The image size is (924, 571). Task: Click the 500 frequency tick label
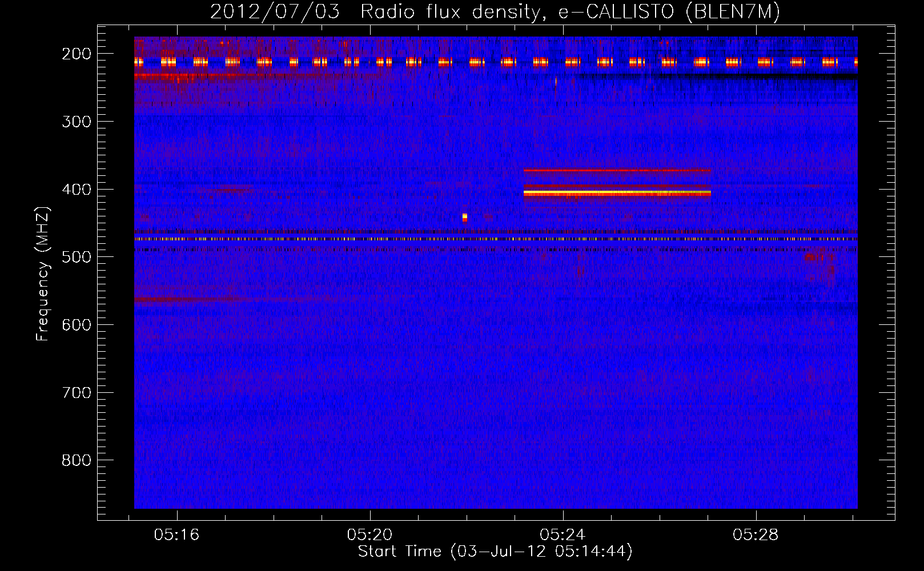77,257
